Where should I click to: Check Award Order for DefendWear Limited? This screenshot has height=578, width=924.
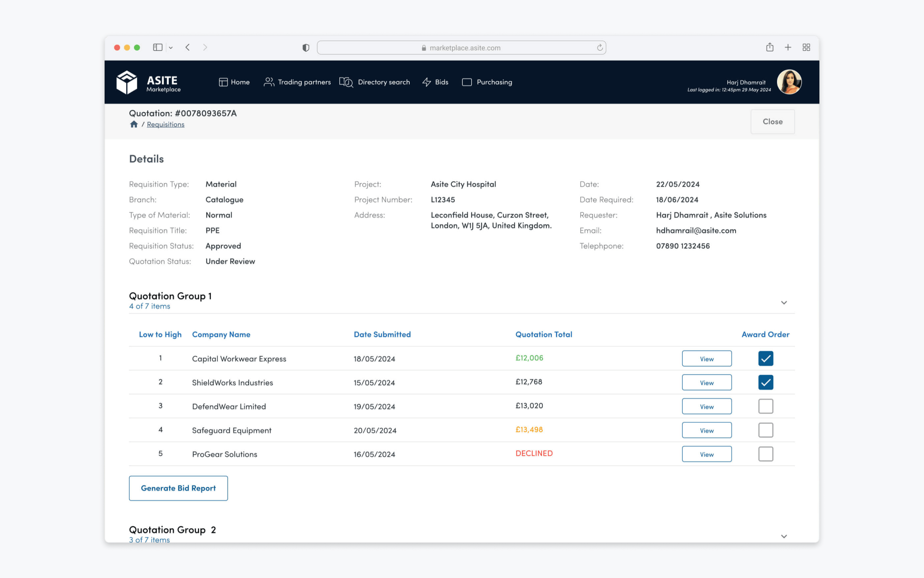click(766, 406)
